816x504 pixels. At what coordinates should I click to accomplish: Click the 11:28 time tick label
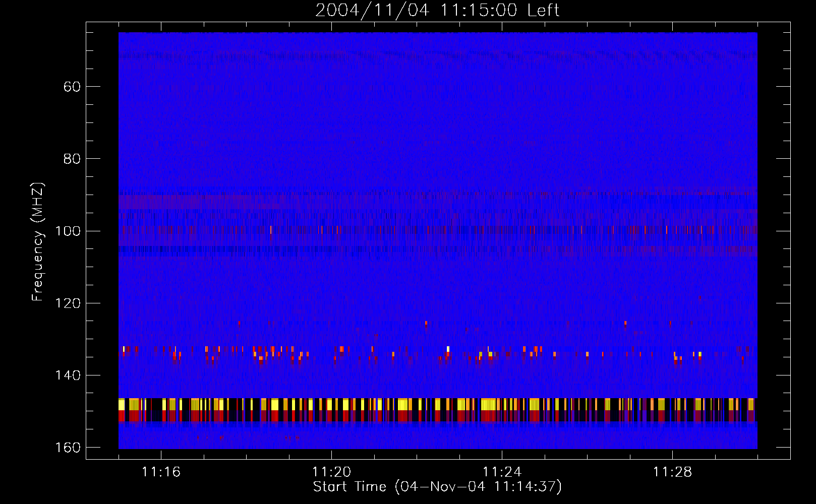[x=672, y=472]
